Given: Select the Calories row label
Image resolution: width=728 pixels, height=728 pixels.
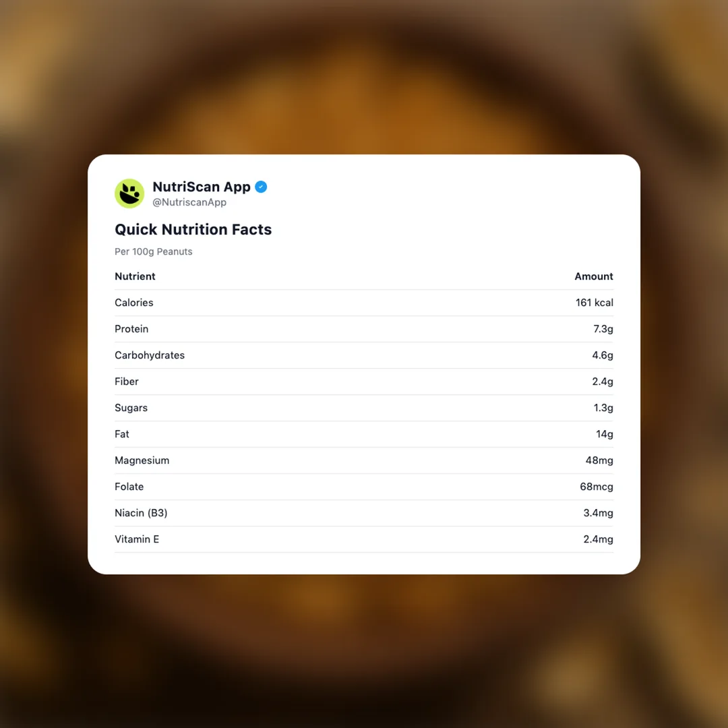Looking at the screenshot, I should click(x=134, y=303).
